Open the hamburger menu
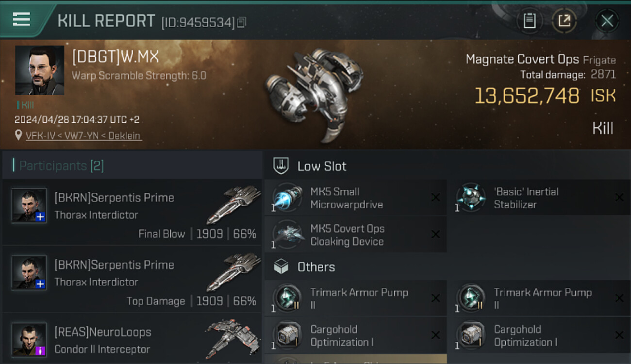Image resolution: width=631 pixels, height=364 pixels. pos(21,19)
